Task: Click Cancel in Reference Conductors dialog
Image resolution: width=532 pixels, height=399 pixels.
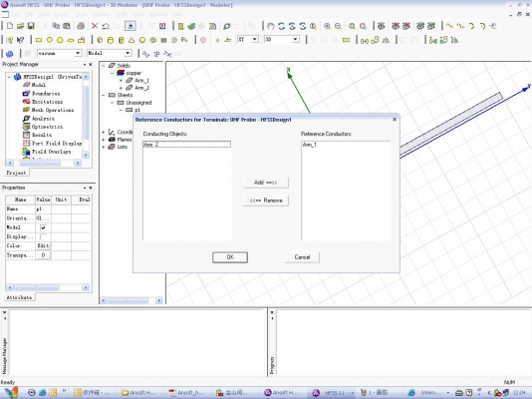Action: pos(302,257)
